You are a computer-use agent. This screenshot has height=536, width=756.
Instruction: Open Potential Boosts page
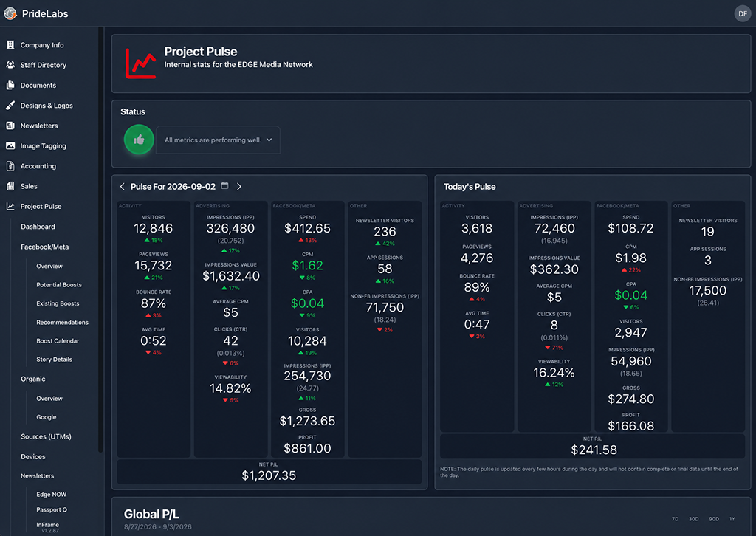[59, 285]
